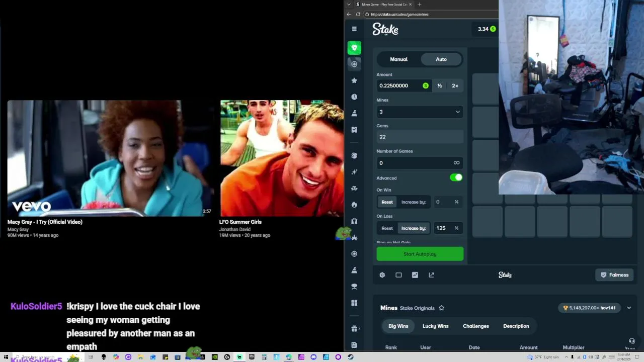Click the cone-shaped icon under the clock

pyautogui.click(x=354, y=113)
